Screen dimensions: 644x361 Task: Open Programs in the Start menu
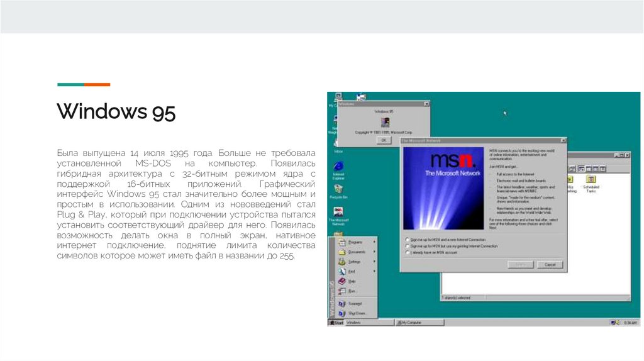pyautogui.click(x=357, y=242)
